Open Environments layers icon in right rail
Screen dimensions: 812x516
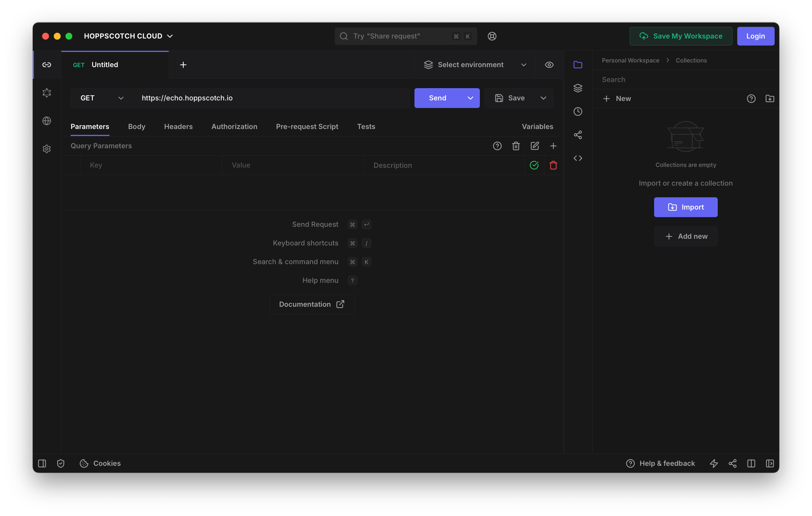578,88
